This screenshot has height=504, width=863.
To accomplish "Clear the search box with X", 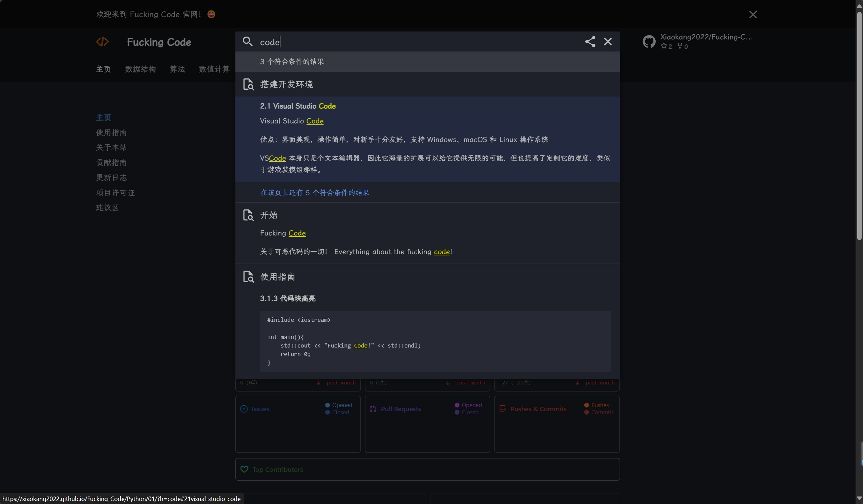I will [x=608, y=42].
